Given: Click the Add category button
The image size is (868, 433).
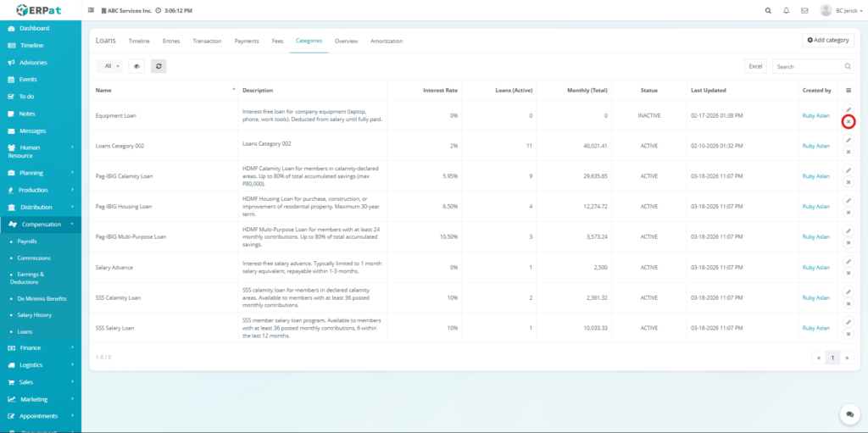Looking at the screenshot, I should [x=827, y=40].
